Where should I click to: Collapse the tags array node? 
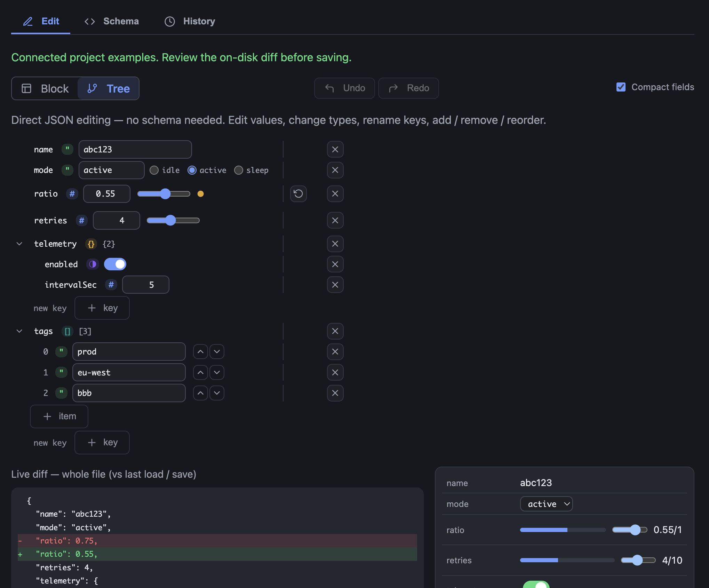pos(19,331)
